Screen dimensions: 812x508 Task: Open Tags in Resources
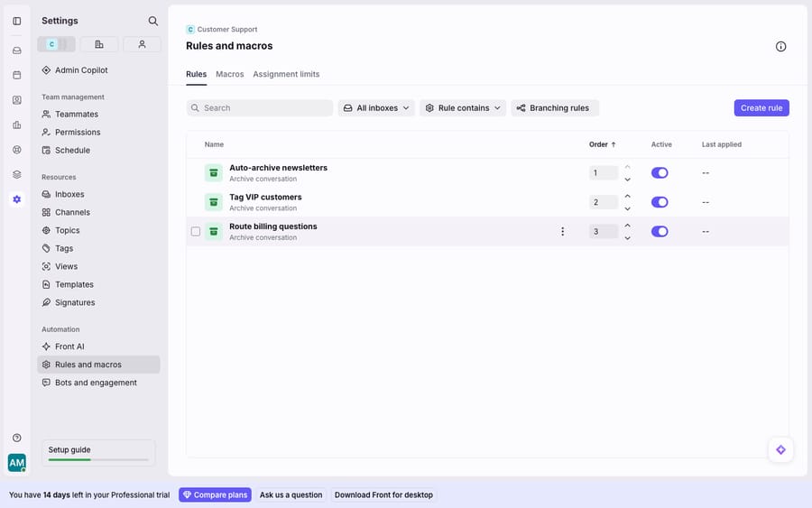[x=98, y=248]
